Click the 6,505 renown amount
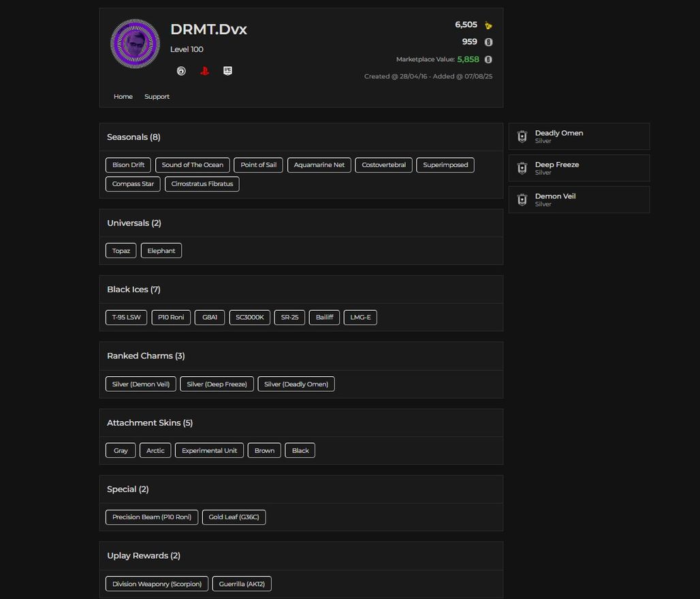 pyautogui.click(x=466, y=25)
